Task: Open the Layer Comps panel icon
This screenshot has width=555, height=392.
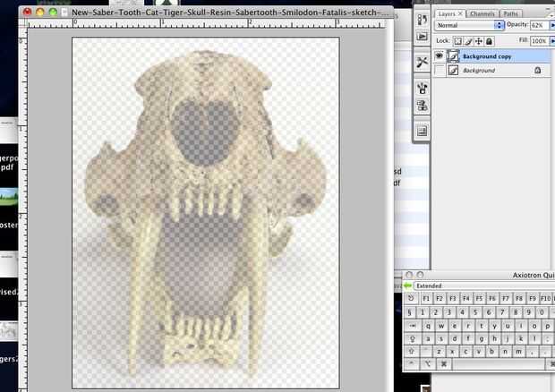Action: (x=422, y=132)
